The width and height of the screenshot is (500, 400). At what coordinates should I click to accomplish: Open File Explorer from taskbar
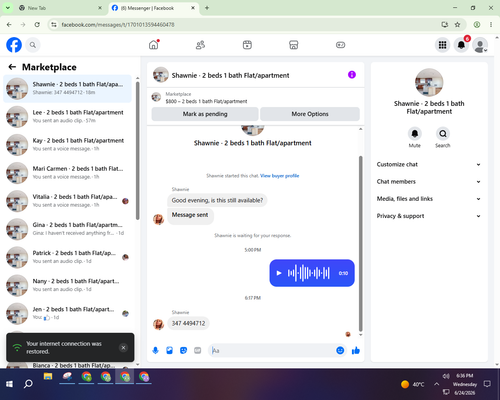tap(48, 377)
